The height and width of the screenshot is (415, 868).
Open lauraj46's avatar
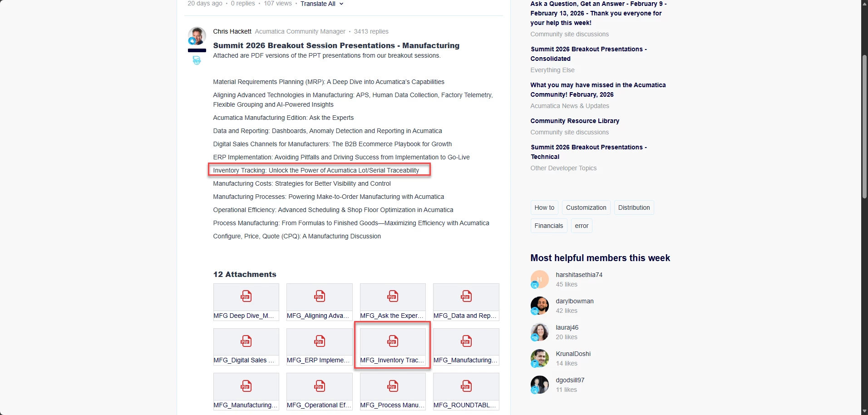(539, 332)
